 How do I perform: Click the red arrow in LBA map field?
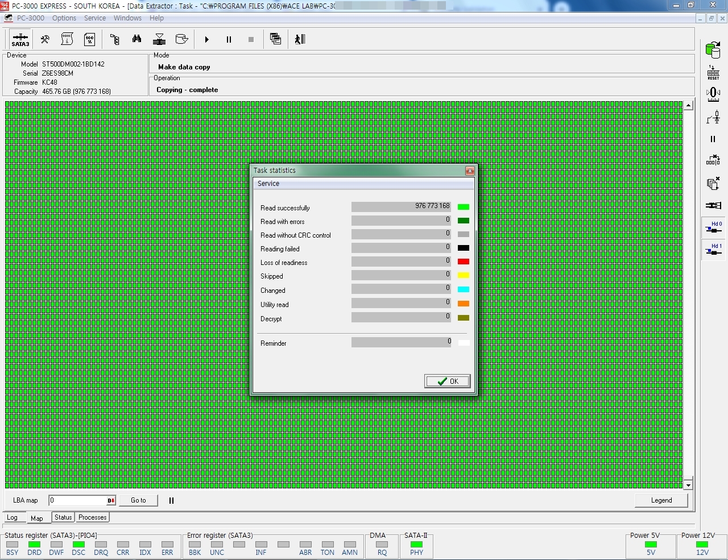click(x=111, y=500)
